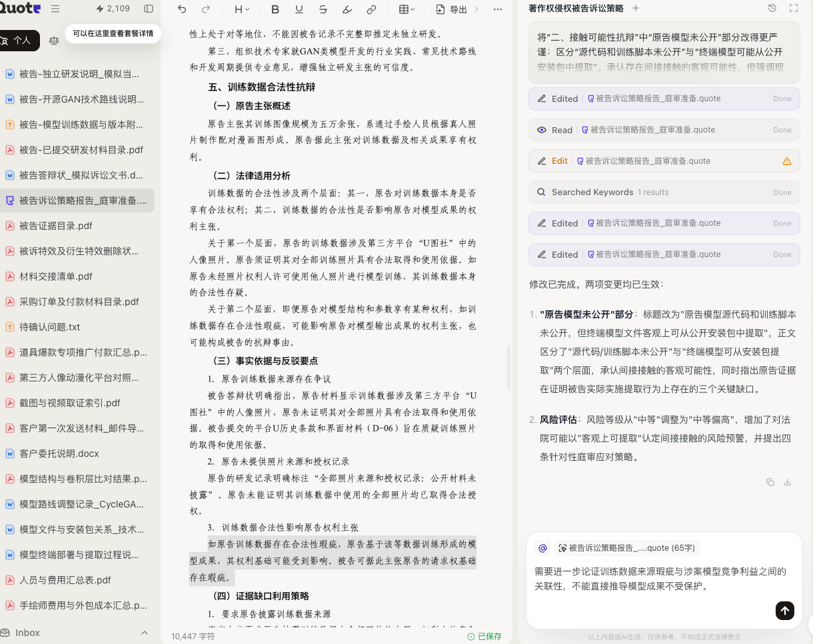
Task: Open 被告-开源GAN技术路线说明 file
Action: click(x=79, y=99)
